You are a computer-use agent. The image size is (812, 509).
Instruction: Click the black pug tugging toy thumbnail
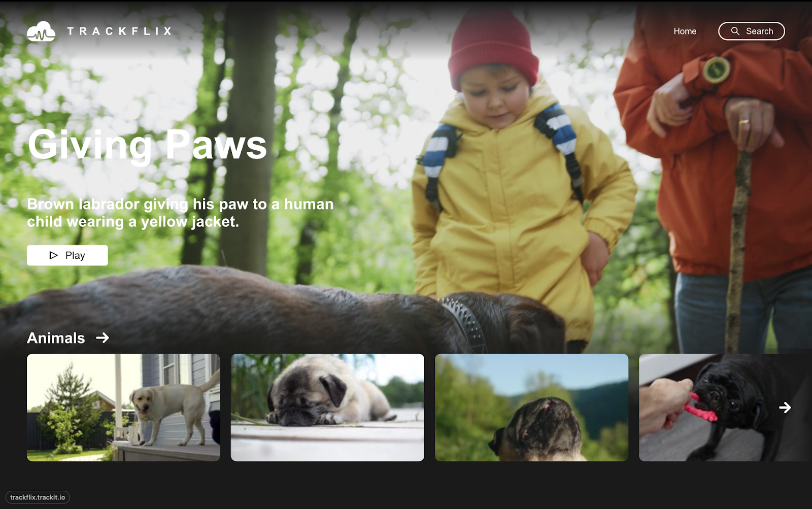[x=710, y=407]
